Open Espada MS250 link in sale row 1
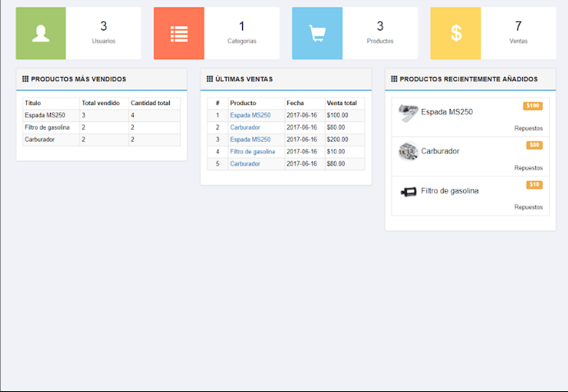The image size is (568, 392). [x=250, y=116]
